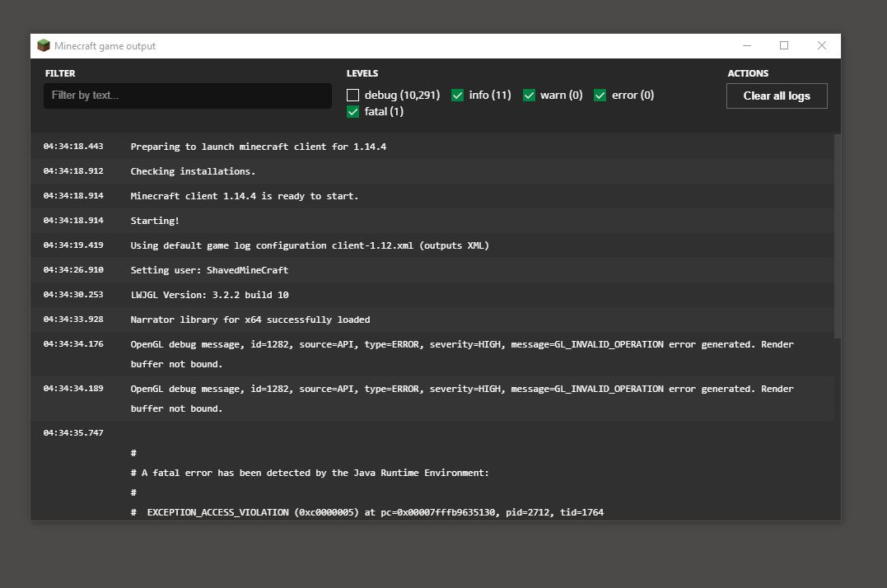Maximize the Minecraft game output window
The image size is (887, 588).
[x=784, y=46]
